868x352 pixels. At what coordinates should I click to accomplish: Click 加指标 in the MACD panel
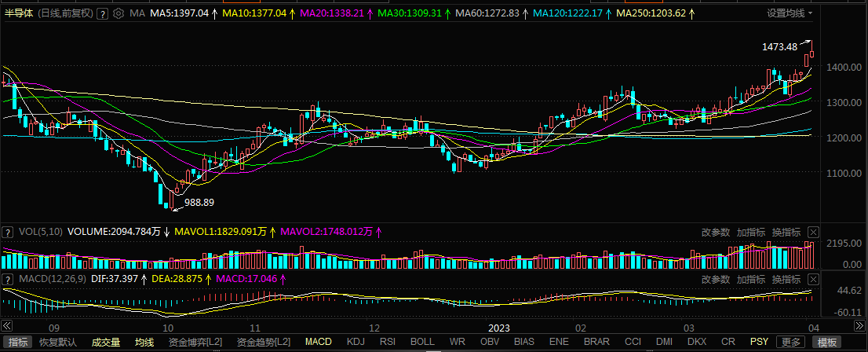750,279
